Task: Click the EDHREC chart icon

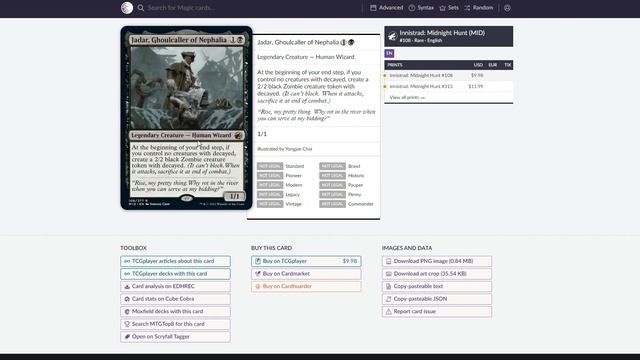Action: pos(127,287)
